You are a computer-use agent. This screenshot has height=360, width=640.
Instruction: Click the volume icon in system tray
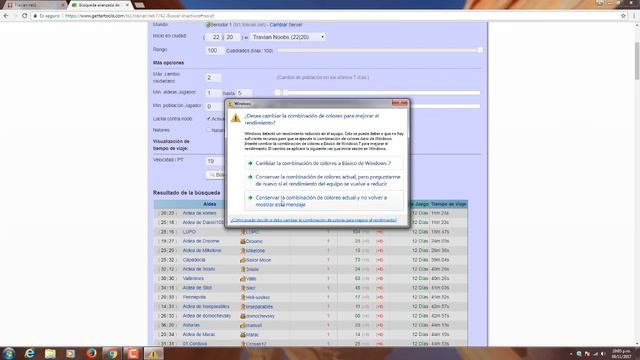603,354
